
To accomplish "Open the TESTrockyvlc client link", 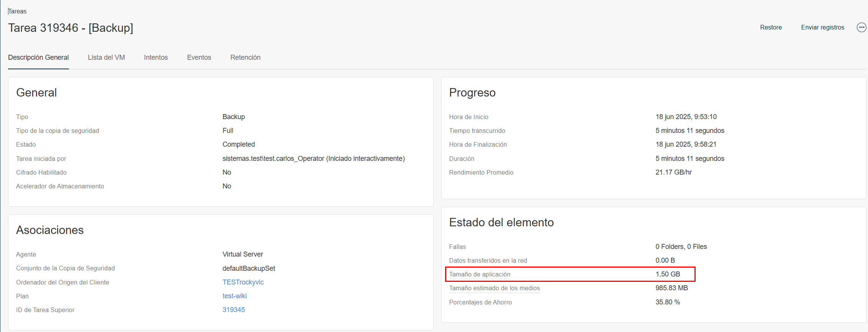I will 243,282.
